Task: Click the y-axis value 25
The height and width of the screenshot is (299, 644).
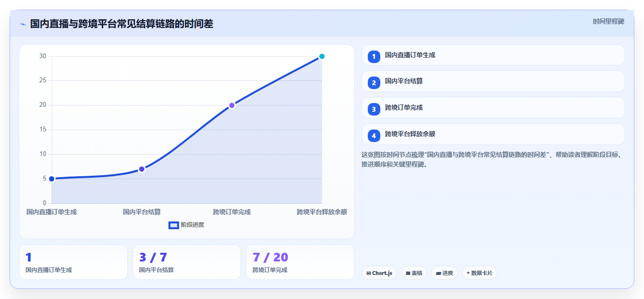Action: (42, 80)
